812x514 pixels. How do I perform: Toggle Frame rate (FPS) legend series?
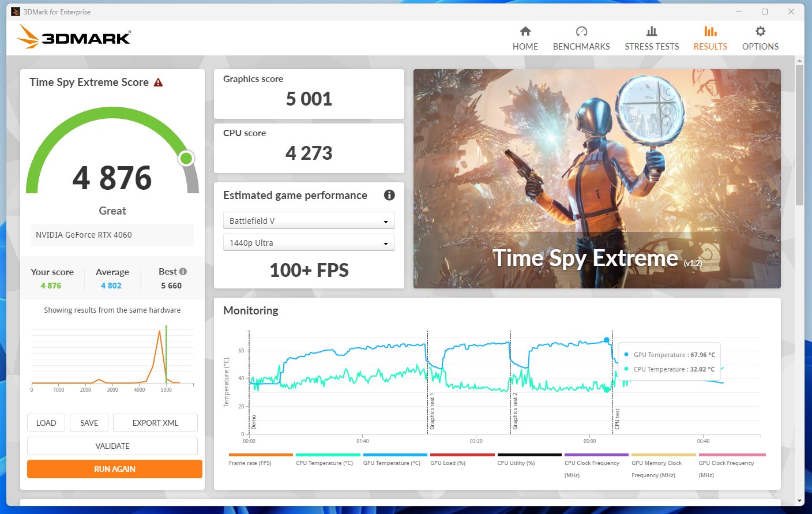250,463
